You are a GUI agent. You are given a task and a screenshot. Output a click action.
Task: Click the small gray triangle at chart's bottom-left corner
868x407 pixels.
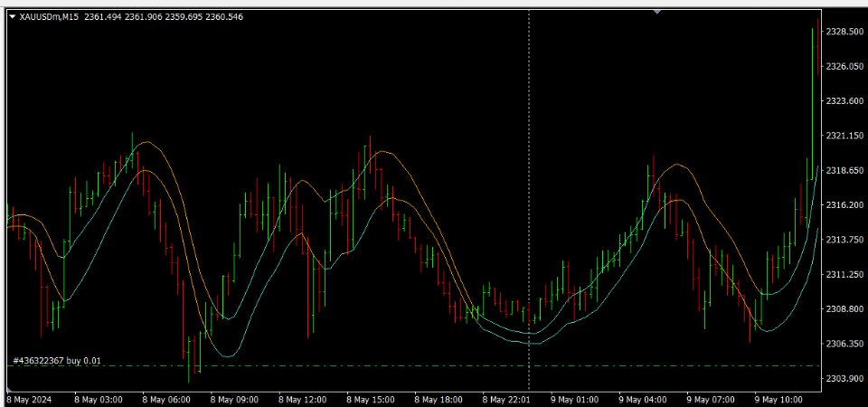pos(8,388)
